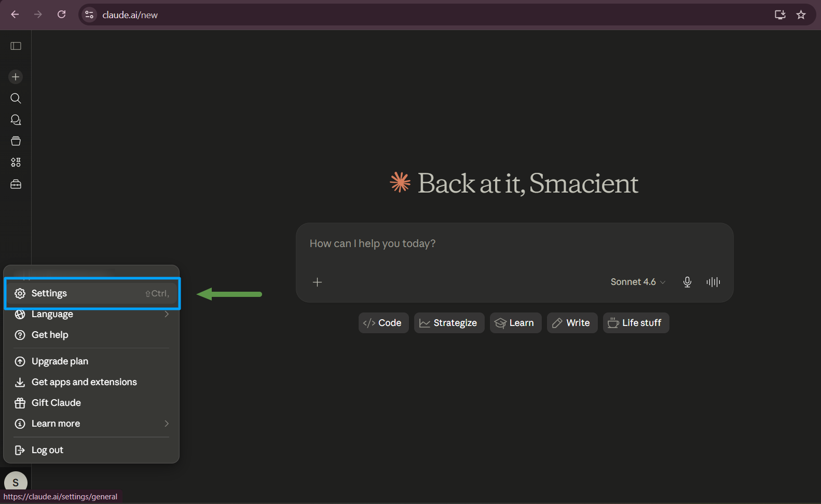Image resolution: width=821 pixels, height=504 pixels.
Task: Click the browser forward arrow
Action: (38, 15)
